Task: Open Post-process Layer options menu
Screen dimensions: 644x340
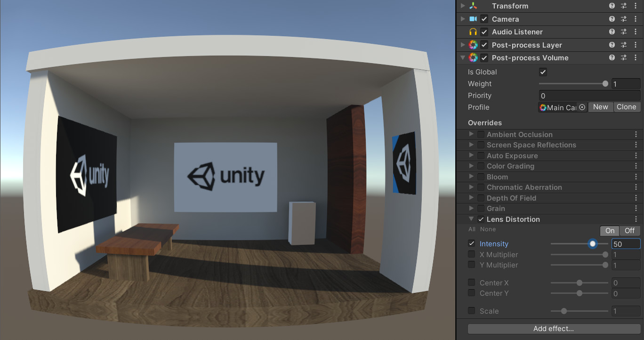Action: coord(636,45)
